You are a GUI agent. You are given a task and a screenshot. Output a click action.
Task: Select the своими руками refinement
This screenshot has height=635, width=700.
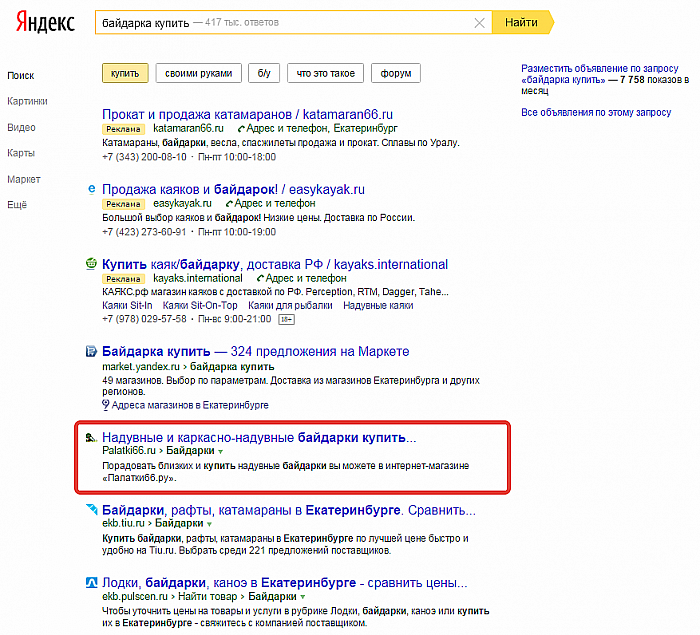pos(199,73)
